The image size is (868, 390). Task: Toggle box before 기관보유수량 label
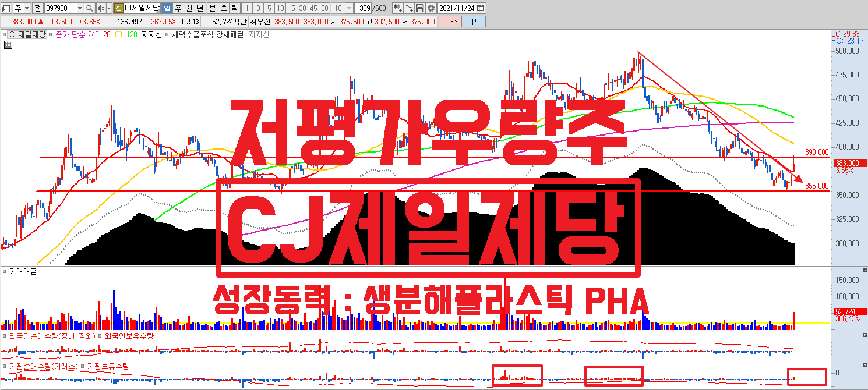83,366
